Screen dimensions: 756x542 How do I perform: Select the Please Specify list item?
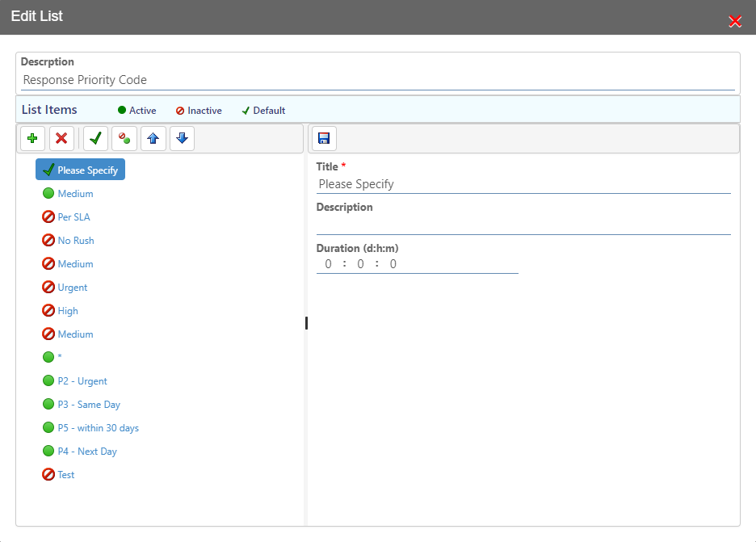81,170
